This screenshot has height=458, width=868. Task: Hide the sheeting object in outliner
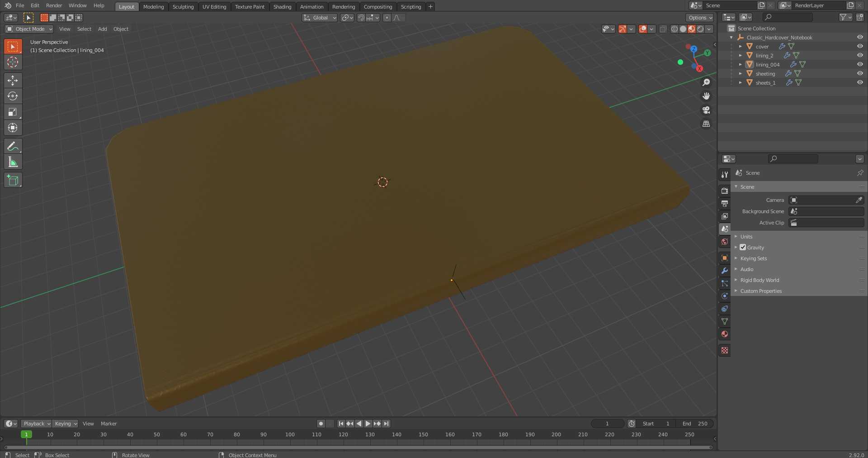coord(860,73)
